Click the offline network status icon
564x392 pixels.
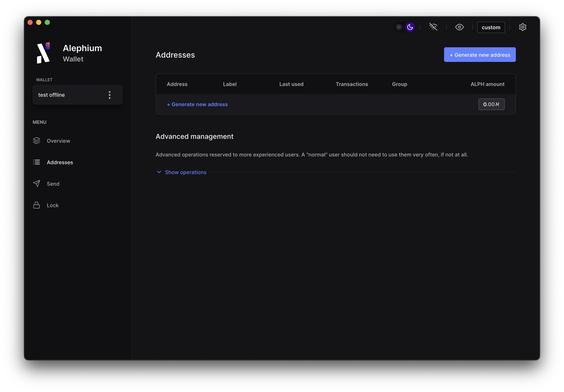[433, 27]
